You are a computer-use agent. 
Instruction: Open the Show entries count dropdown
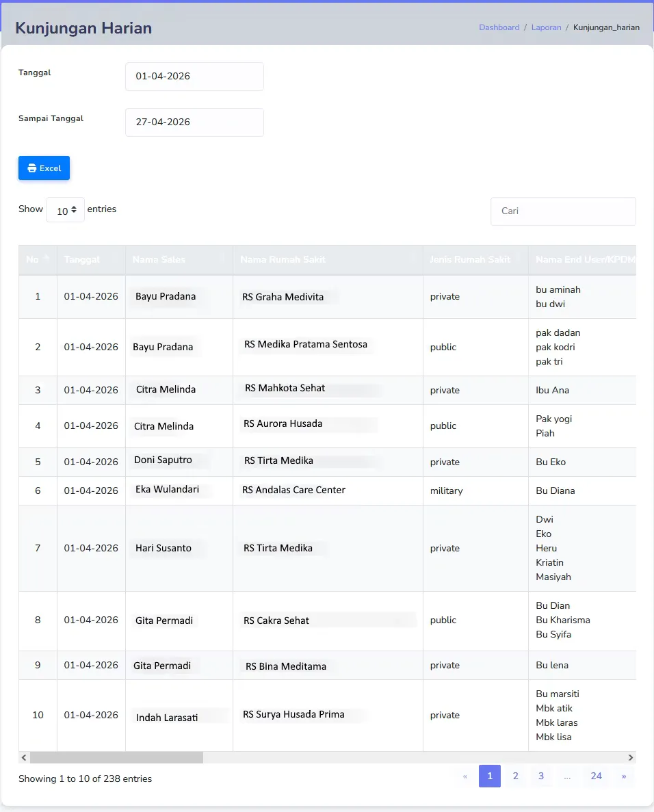pos(65,210)
